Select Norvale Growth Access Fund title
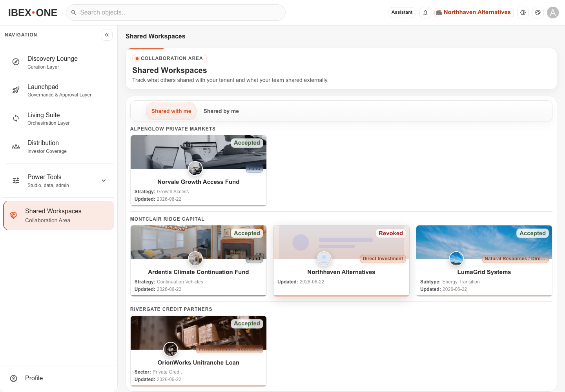 coord(199,182)
